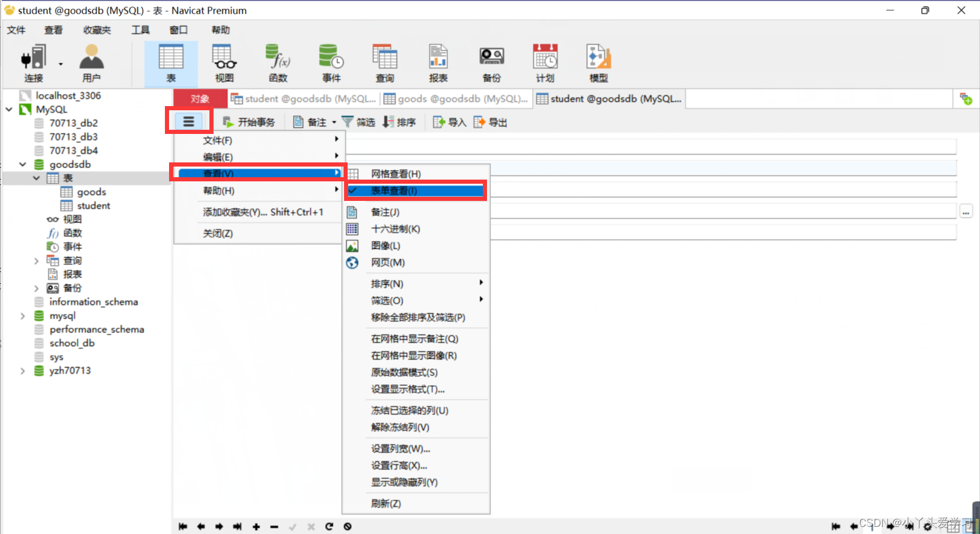The image size is (980, 534).
Task: Collapse the goodsdb database node
Action: (23, 164)
